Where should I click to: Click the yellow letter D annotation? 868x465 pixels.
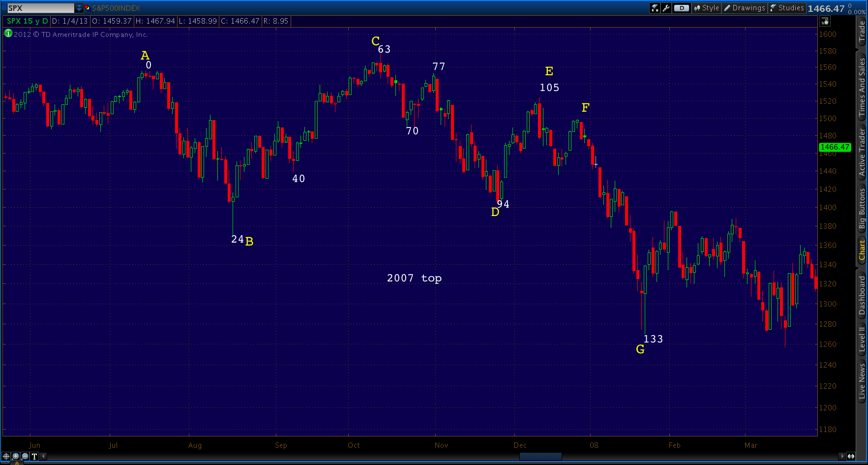[x=495, y=212]
